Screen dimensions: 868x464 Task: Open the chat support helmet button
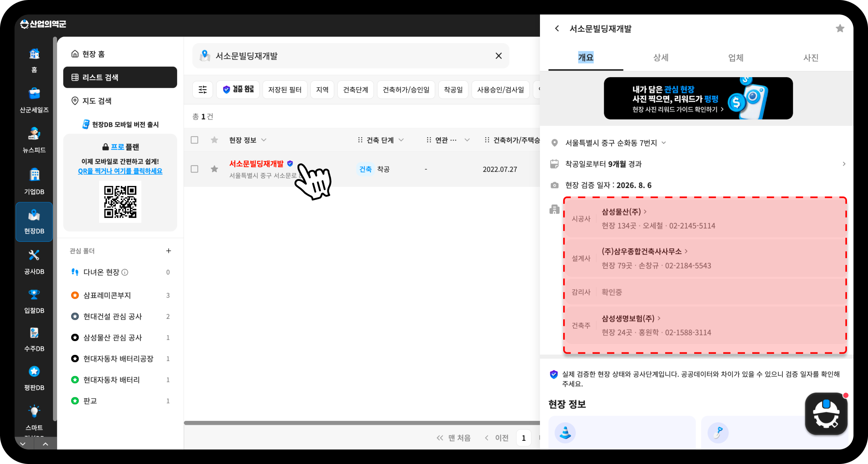point(826,414)
